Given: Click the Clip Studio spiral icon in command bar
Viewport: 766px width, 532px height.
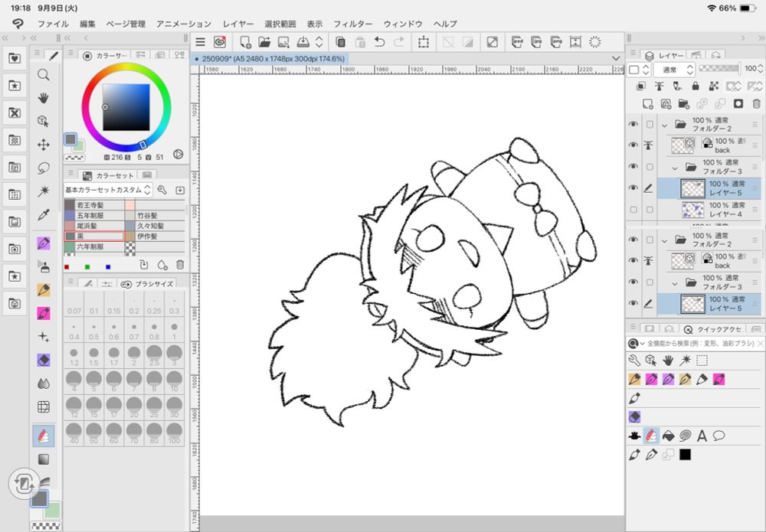Looking at the screenshot, I should click(220, 42).
